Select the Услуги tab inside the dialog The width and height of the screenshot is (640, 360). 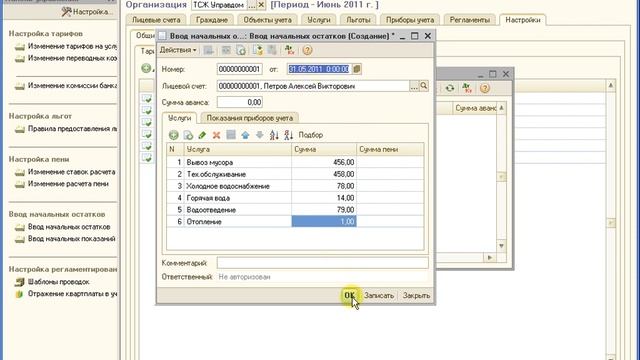coord(180,118)
